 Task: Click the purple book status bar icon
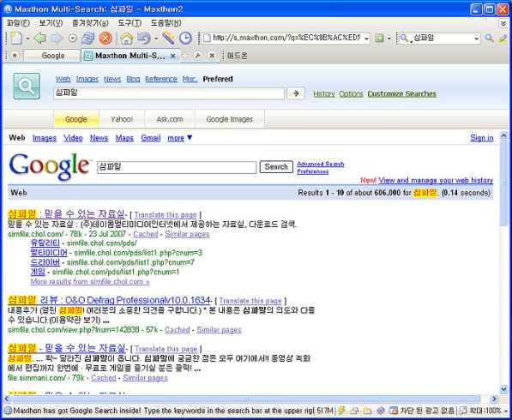point(380,411)
